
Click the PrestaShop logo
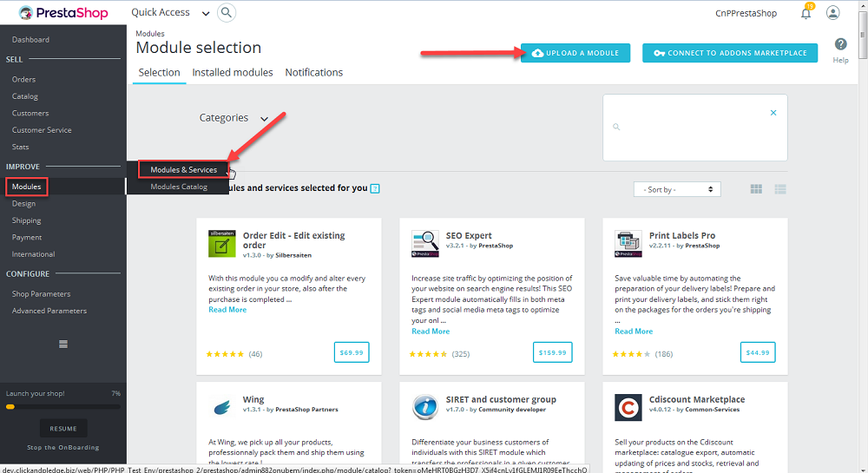(63, 13)
